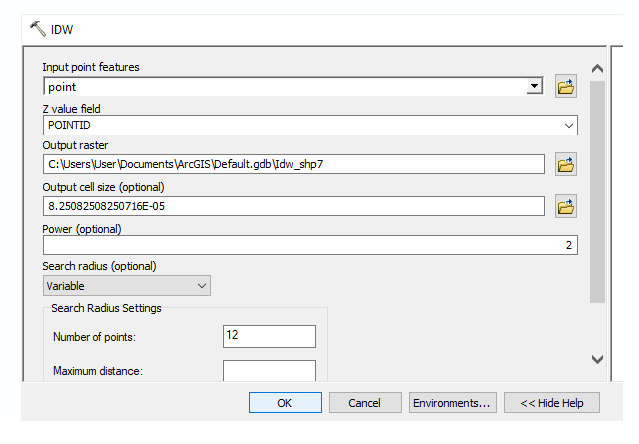Viewport: 639px width, 444px height.
Task: Click scroll up arrow of dialog panel
Action: point(597,68)
